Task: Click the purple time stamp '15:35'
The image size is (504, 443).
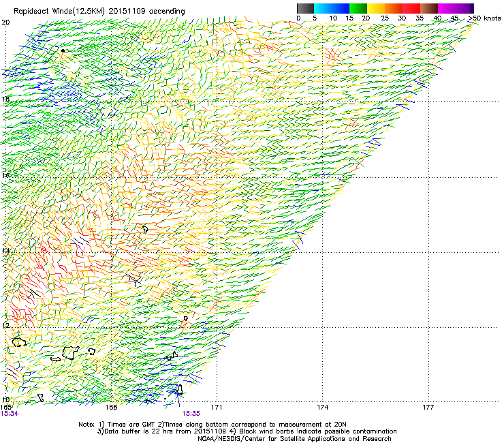Action: tap(191, 414)
